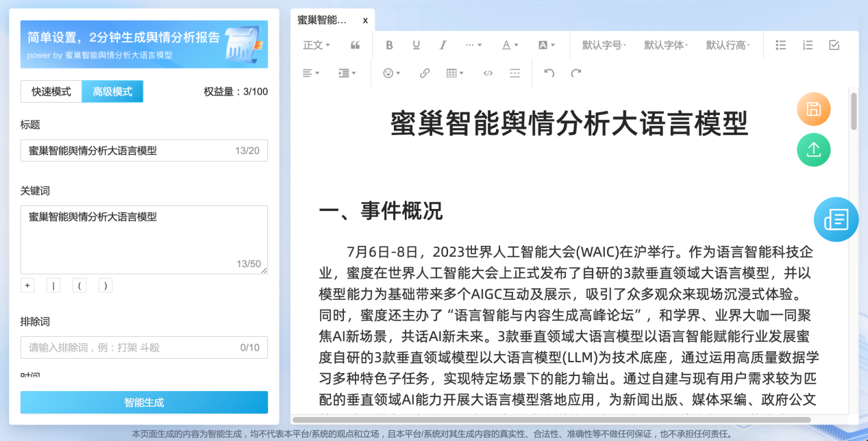Click the 智能生成 generate button

[x=144, y=403]
